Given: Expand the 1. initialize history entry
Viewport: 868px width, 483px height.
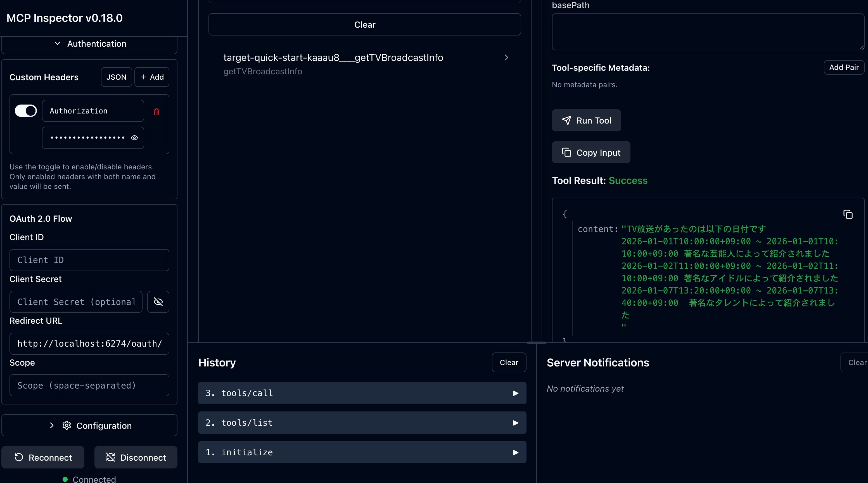Looking at the screenshot, I should (515, 452).
